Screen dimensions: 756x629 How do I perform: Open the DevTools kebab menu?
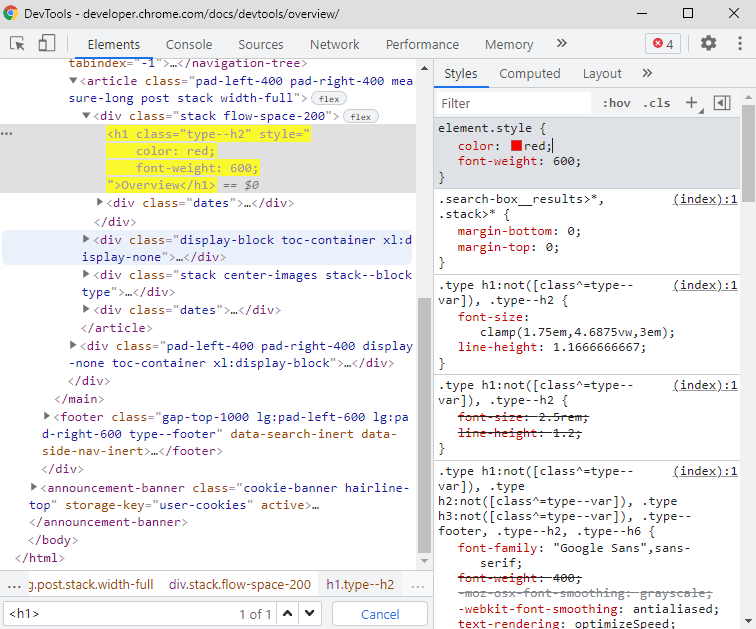coord(738,44)
